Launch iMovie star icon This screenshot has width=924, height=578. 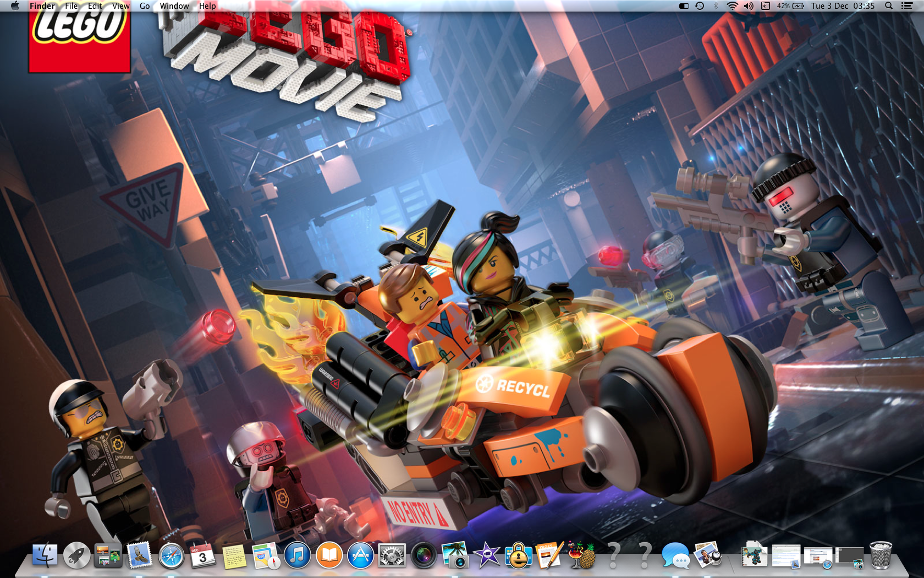487,555
